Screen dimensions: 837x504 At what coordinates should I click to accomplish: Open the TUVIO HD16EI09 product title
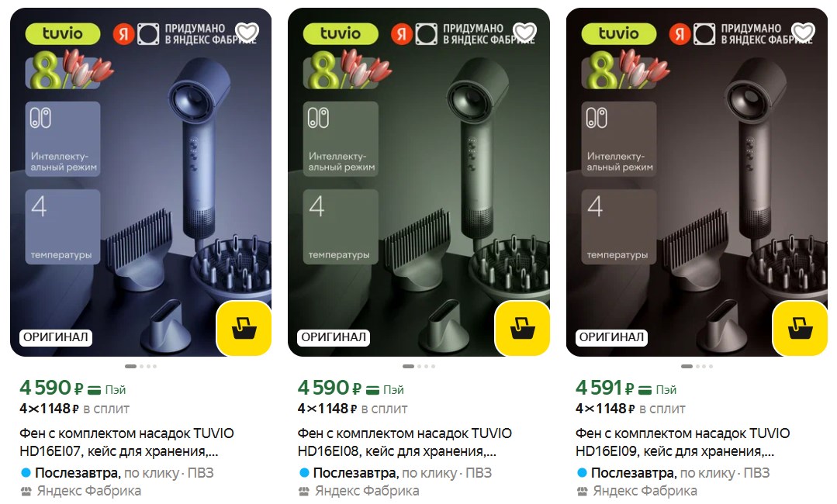[x=683, y=442]
